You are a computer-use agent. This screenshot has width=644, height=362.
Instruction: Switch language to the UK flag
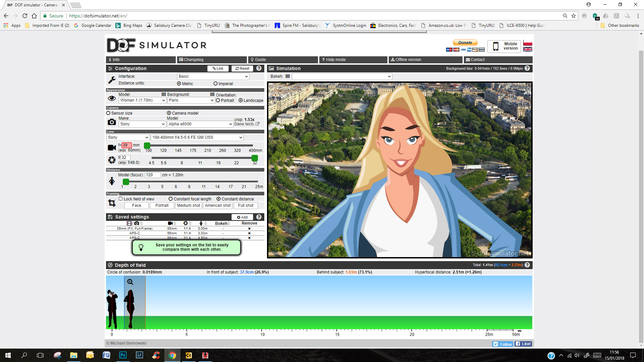point(528,49)
